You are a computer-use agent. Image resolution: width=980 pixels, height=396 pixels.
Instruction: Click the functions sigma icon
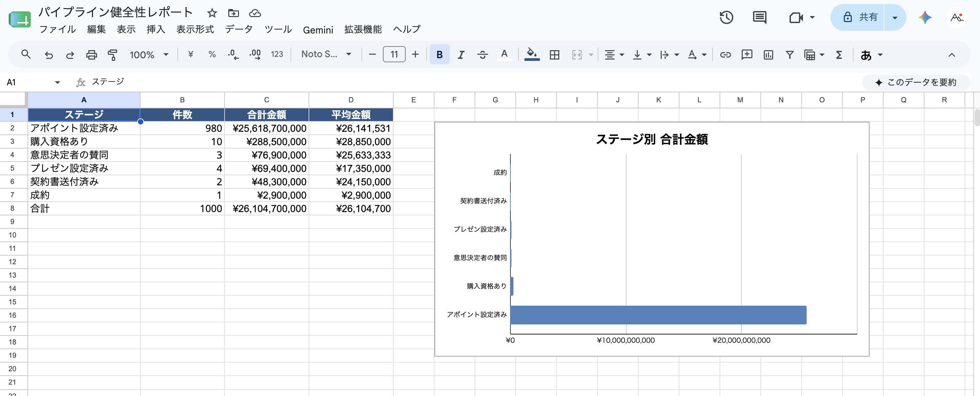pyautogui.click(x=839, y=55)
